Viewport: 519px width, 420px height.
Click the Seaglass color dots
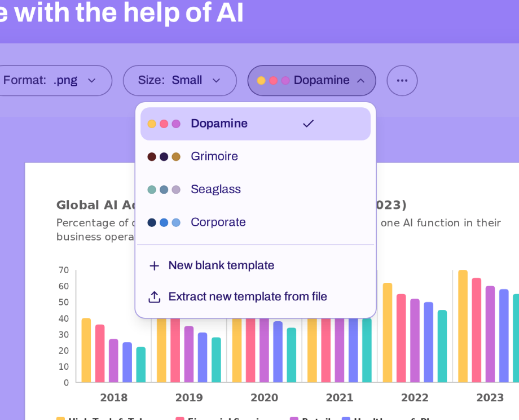pyautogui.click(x=164, y=190)
